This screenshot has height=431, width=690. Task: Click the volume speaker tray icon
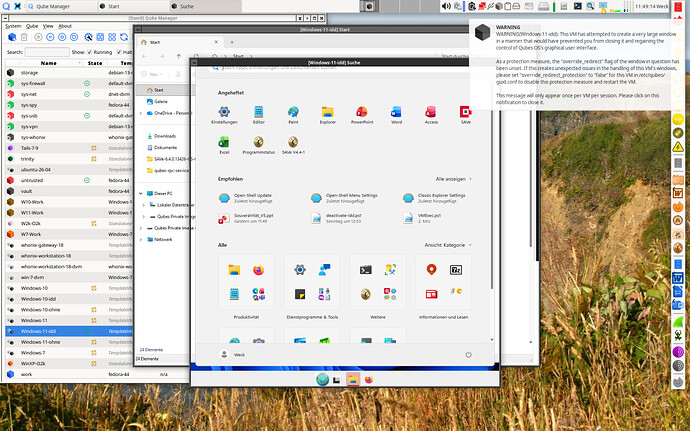click(446, 6)
